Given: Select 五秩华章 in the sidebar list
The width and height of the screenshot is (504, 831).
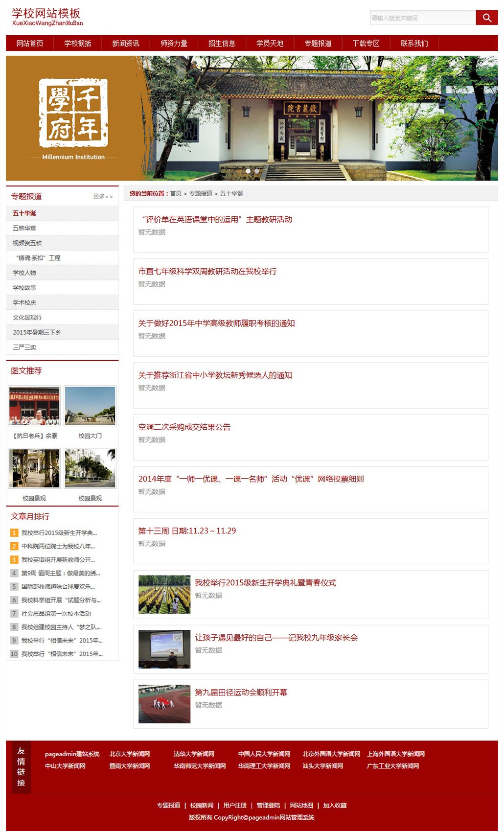Looking at the screenshot, I should tap(24, 228).
